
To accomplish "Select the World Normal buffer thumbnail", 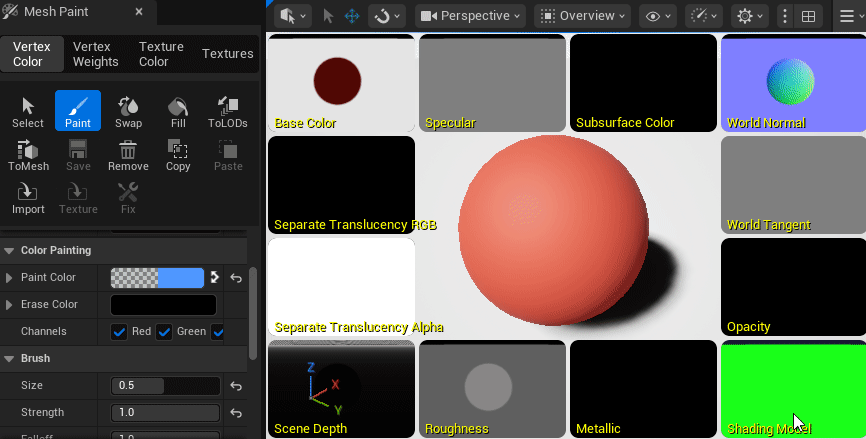I will (794, 83).
